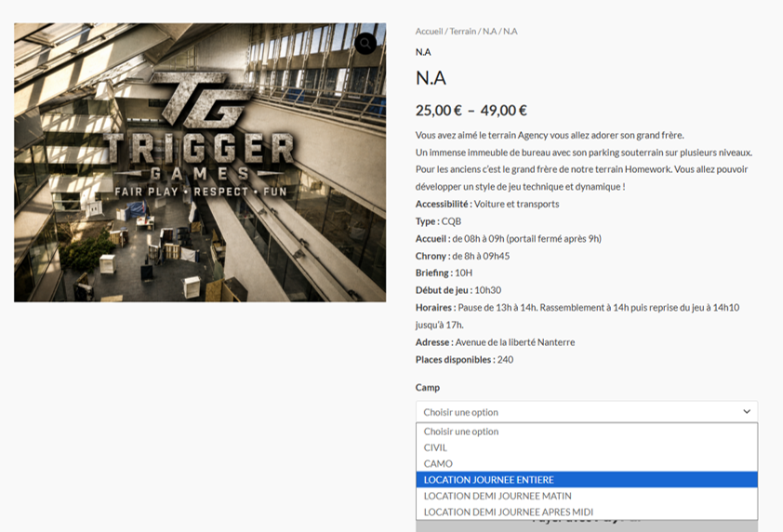This screenshot has width=783, height=532.
Task: Pick LOCATION DEMI JOURNEE MATIN option
Action: (587, 496)
